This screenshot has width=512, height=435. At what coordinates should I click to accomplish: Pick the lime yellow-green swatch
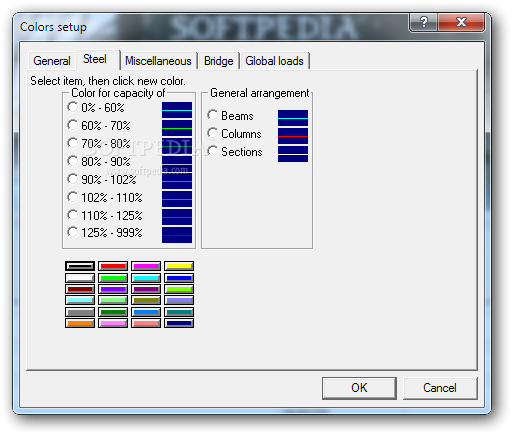(179, 289)
